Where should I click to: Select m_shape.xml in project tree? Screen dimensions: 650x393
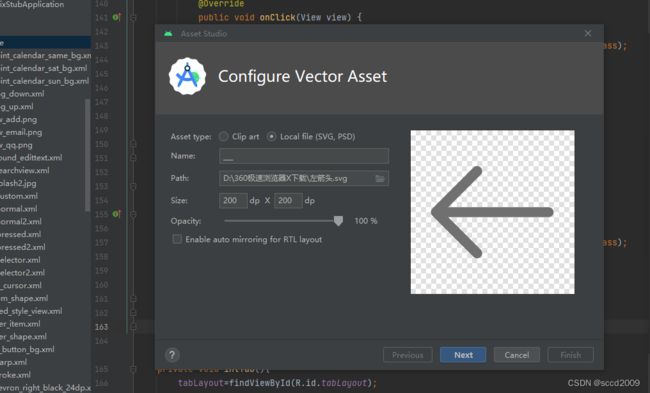[x=24, y=298]
